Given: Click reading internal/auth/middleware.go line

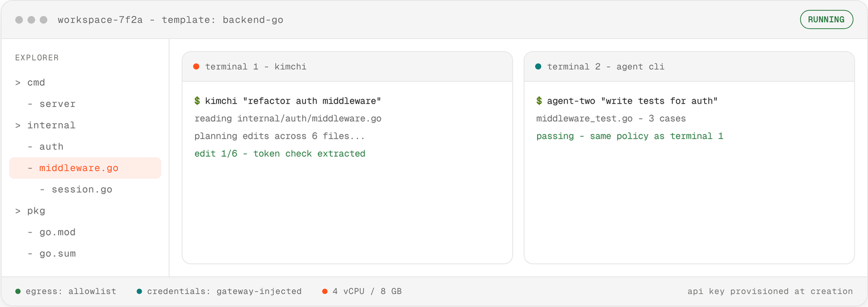Looking at the screenshot, I should 288,118.
